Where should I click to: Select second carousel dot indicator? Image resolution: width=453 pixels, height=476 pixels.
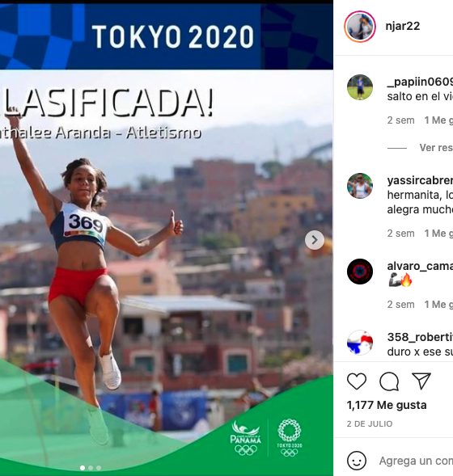click(91, 468)
